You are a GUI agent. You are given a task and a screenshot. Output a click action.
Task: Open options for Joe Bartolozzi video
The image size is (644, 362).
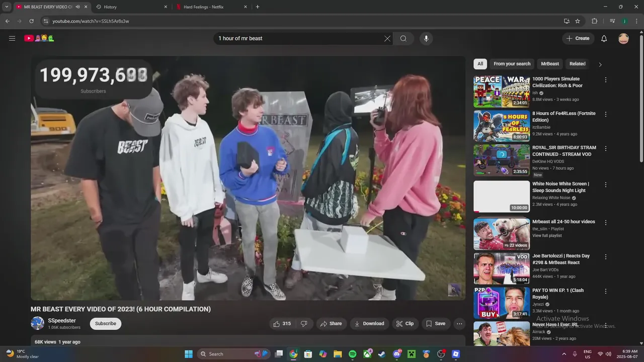click(x=606, y=257)
